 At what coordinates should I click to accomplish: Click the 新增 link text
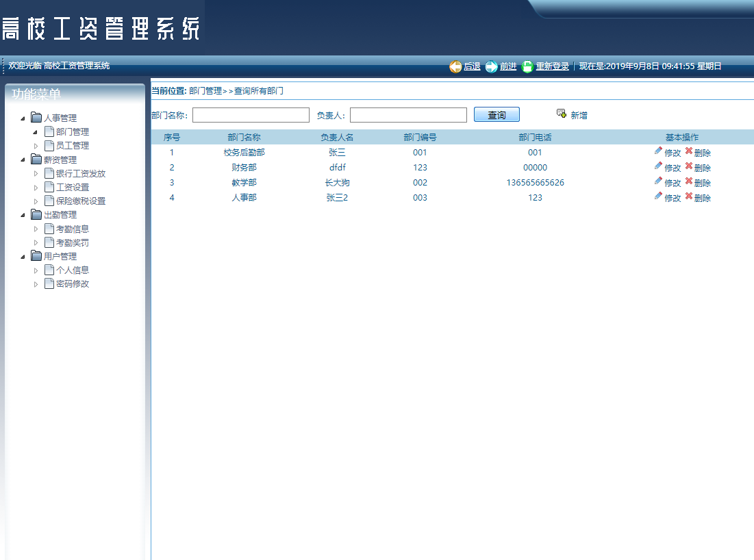pos(579,116)
